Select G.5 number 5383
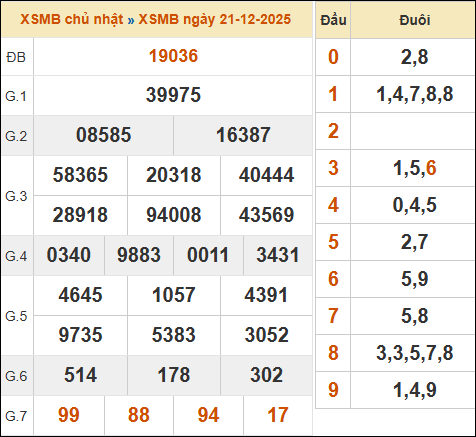Image resolution: width=476 pixels, height=437 pixels. [x=174, y=335]
